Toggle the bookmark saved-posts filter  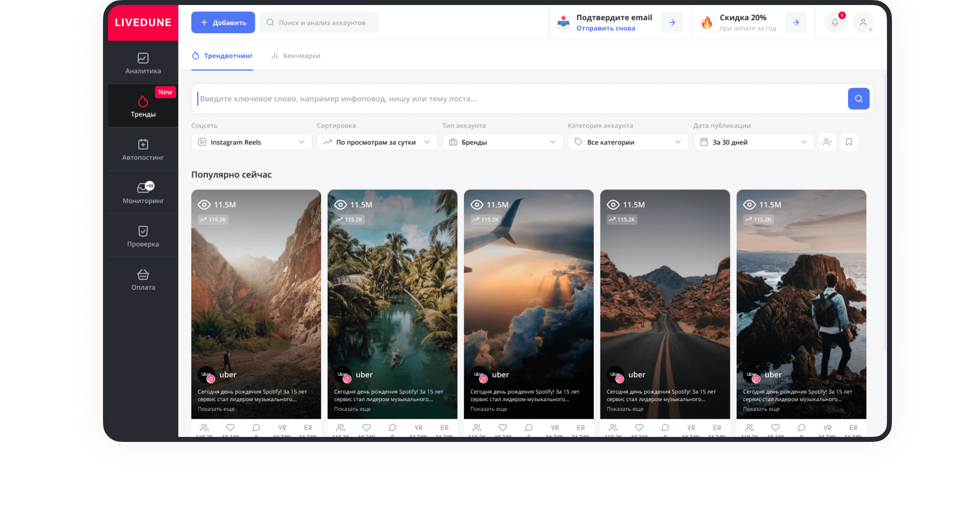tap(849, 142)
